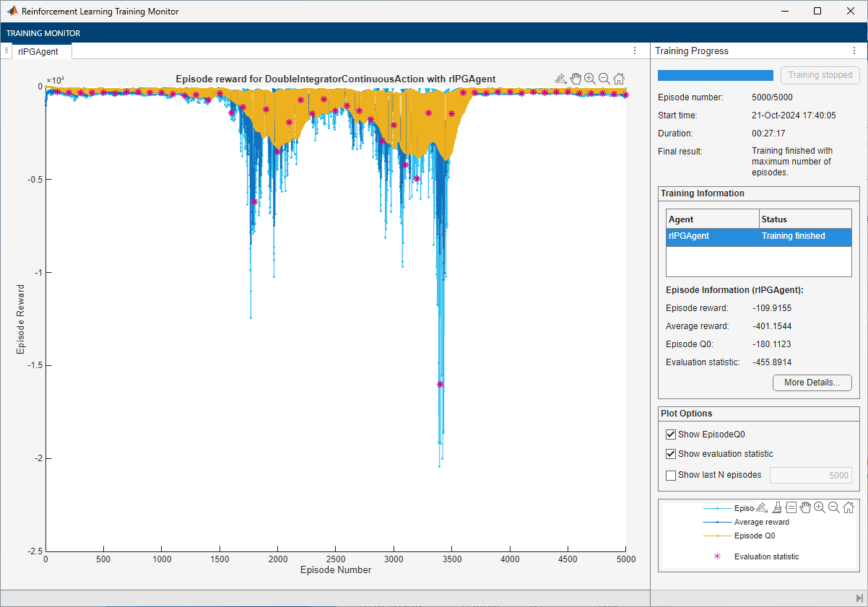The image size is (868, 607).
Task: Select the TRAINING MONITOR toolstrip tab
Action: click(x=43, y=33)
